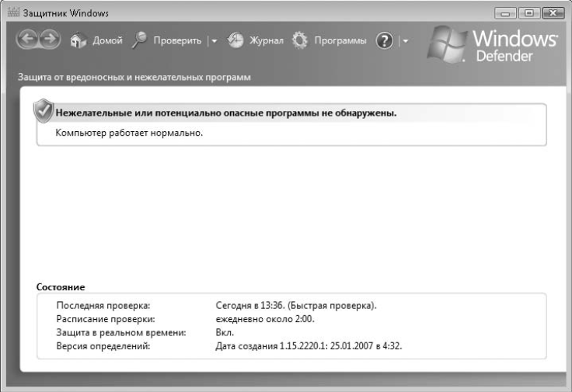572x392 pixels.
Task: Click 'Сегодня в 13:36. (Быстрая проверка).' value
Action: coord(296,305)
